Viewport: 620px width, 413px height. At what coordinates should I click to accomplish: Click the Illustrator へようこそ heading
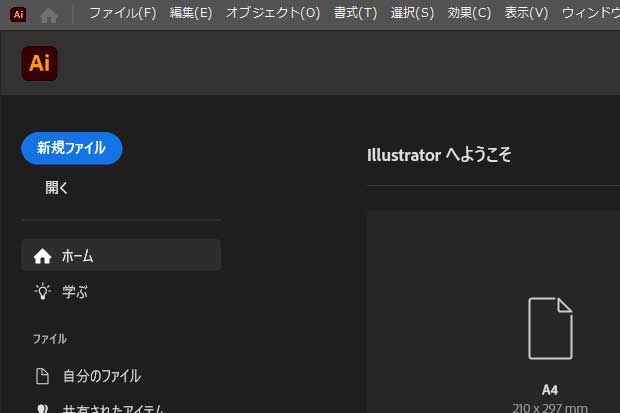coord(439,155)
